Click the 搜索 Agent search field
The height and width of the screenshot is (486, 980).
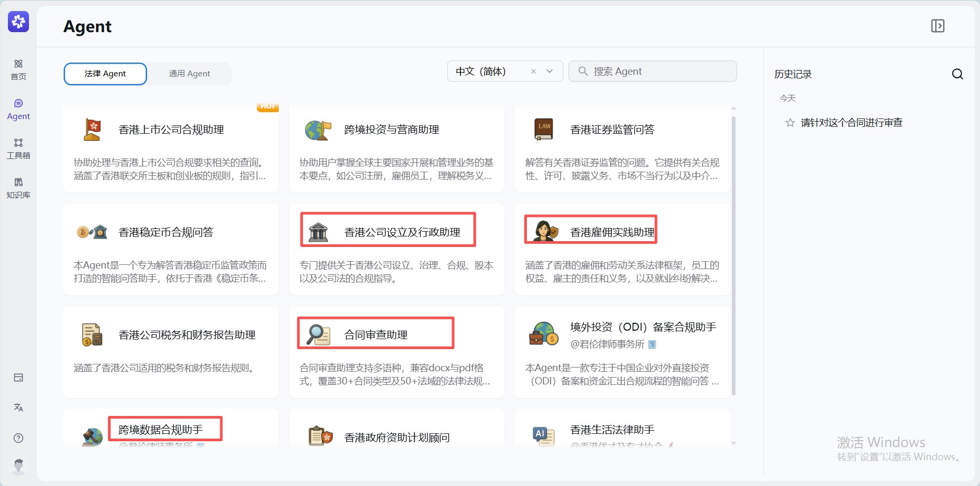[652, 72]
